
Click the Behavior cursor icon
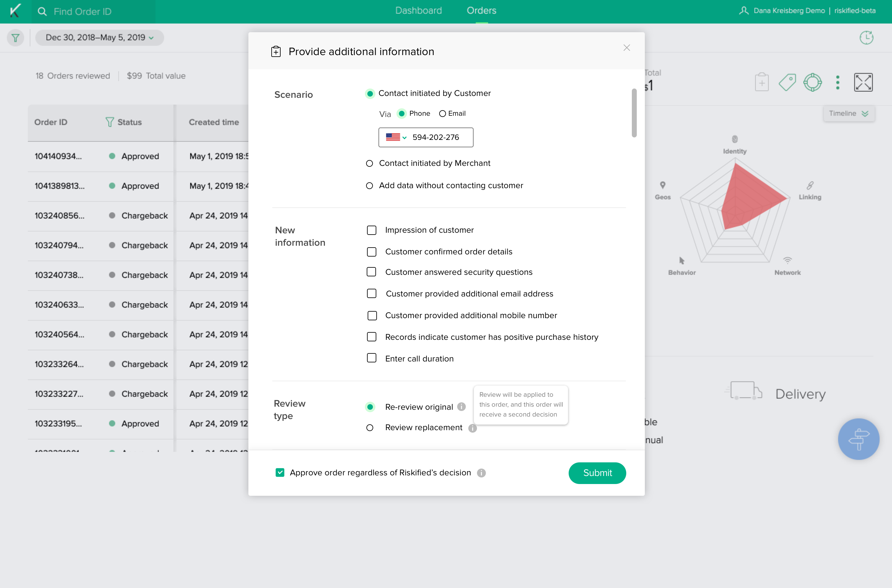click(681, 260)
